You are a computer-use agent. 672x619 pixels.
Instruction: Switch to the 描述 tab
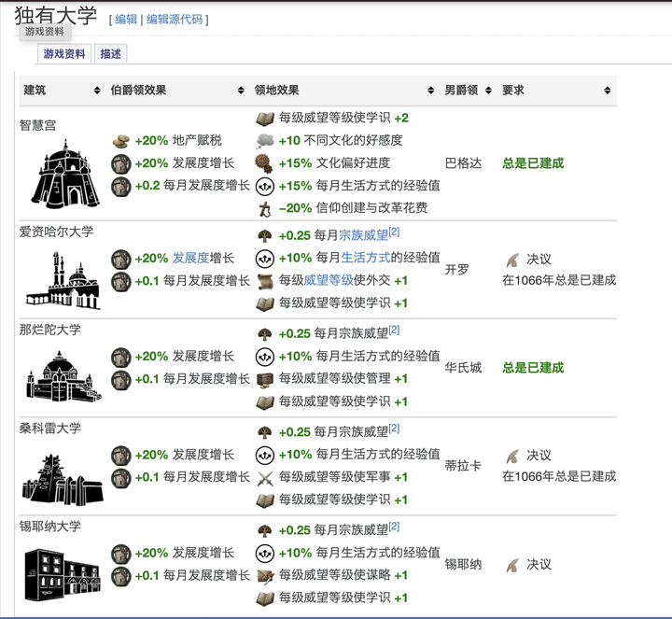[110, 53]
